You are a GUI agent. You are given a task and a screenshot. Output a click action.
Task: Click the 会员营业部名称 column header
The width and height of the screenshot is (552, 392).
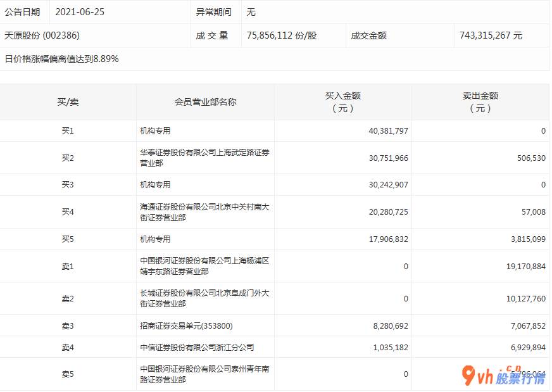coord(205,102)
